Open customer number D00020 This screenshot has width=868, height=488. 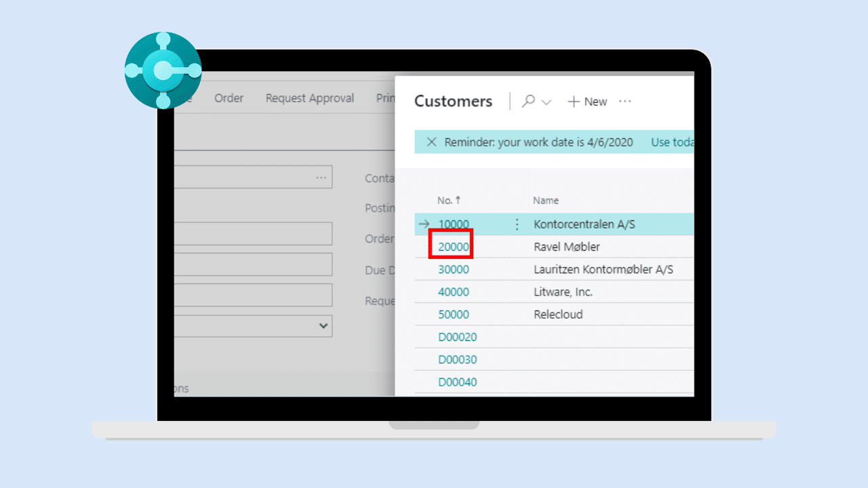pyautogui.click(x=458, y=337)
